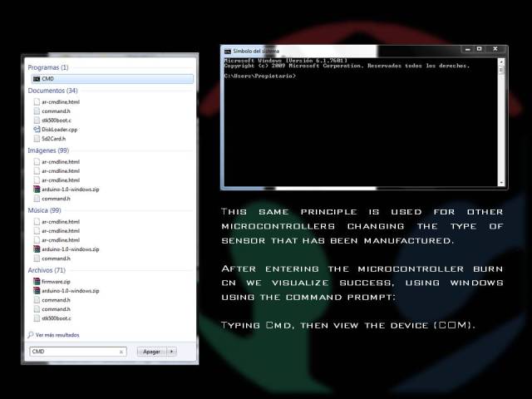Minimize the Símbolo del sistema window
This screenshot has width=532, height=399.
click(x=467, y=50)
